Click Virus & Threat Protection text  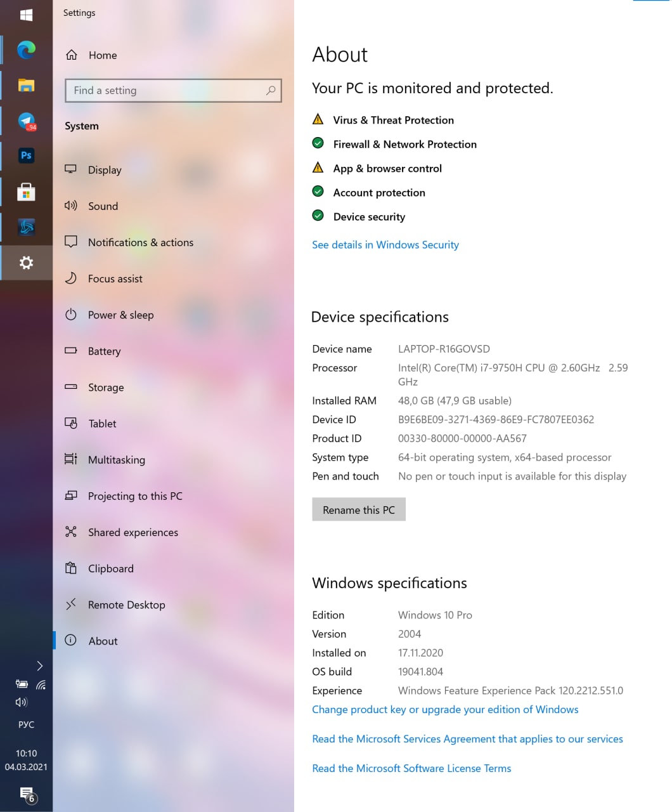click(x=394, y=120)
